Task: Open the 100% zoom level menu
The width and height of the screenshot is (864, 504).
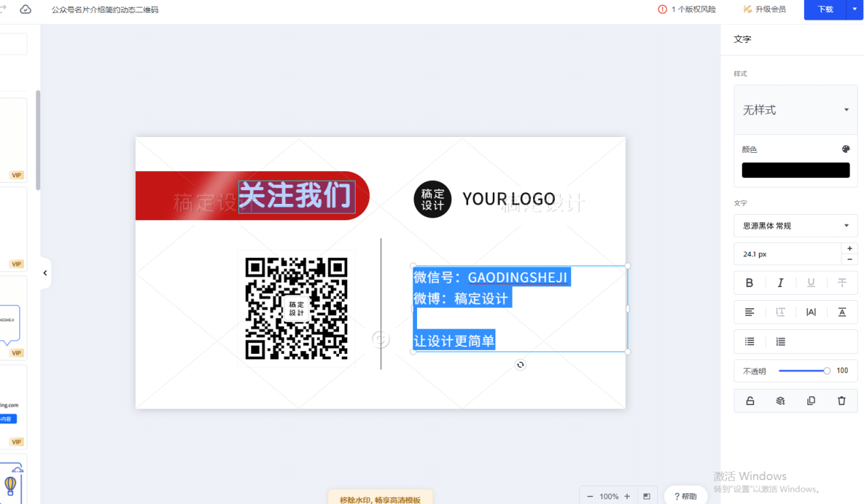Action: click(609, 496)
